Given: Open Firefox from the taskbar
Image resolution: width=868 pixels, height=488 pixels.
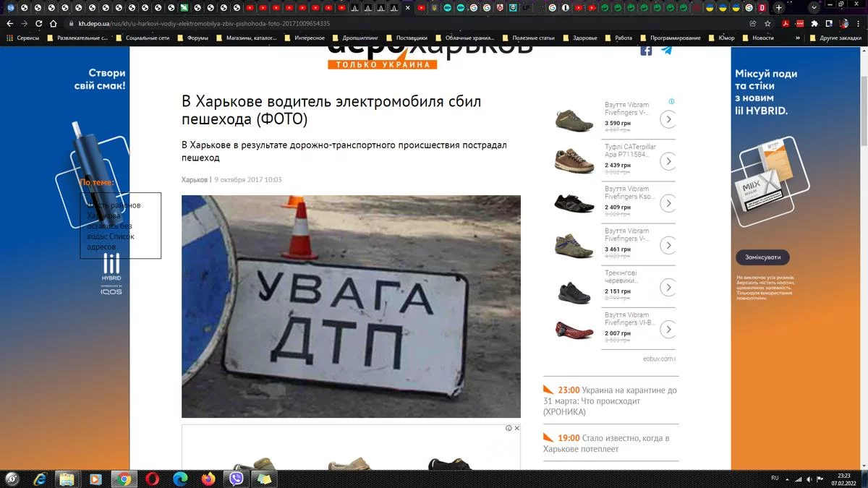Looking at the screenshot, I should (208, 479).
